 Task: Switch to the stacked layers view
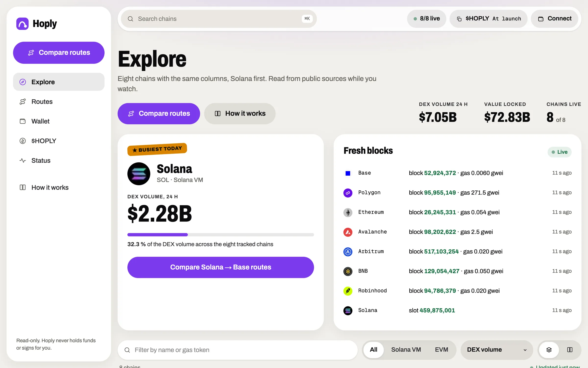point(549,350)
